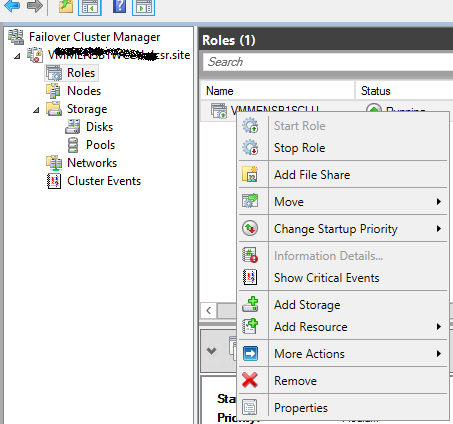Collapse the Storage tree expander
Image resolution: width=453 pixels, height=424 pixels.
point(36,110)
